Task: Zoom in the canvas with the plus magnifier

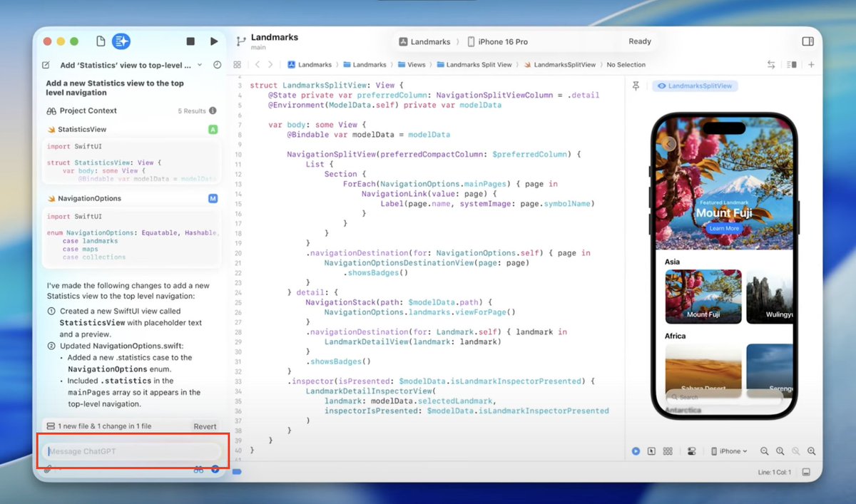Action: tap(811, 451)
